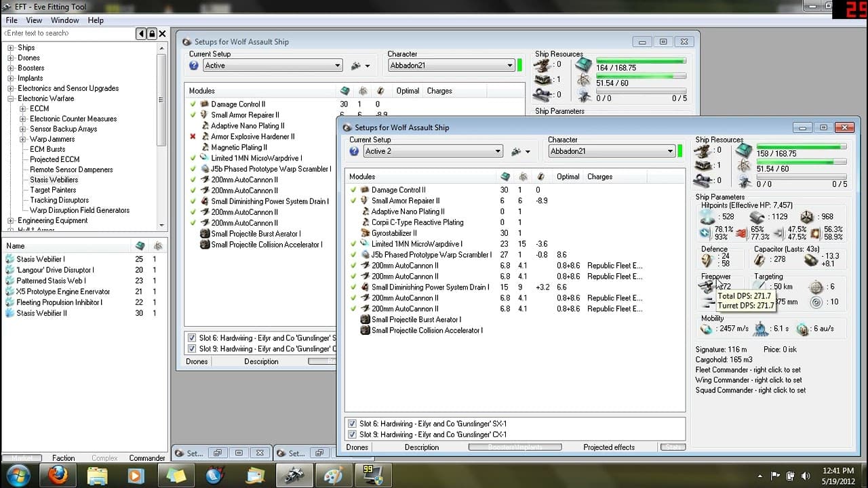Viewport: 868px width, 488px height.
Task: Click the ship velocity icon showing 2457 m/s
Action: click(x=707, y=329)
